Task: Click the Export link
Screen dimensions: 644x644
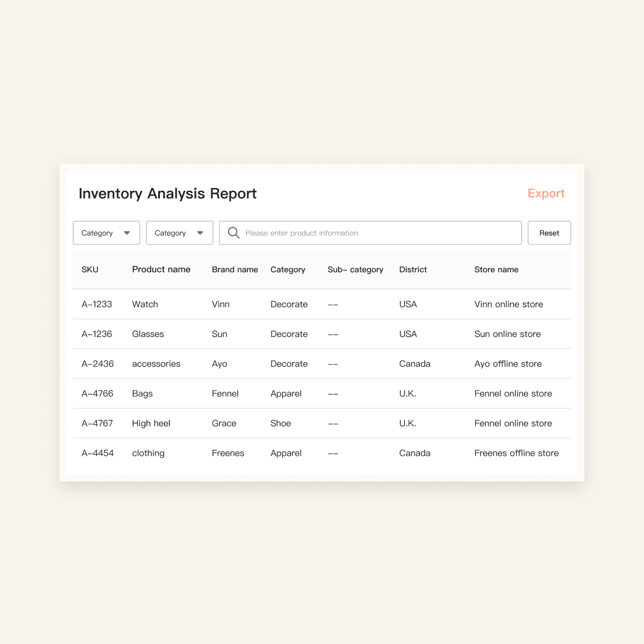Action: pyautogui.click(x=546, y=194)
